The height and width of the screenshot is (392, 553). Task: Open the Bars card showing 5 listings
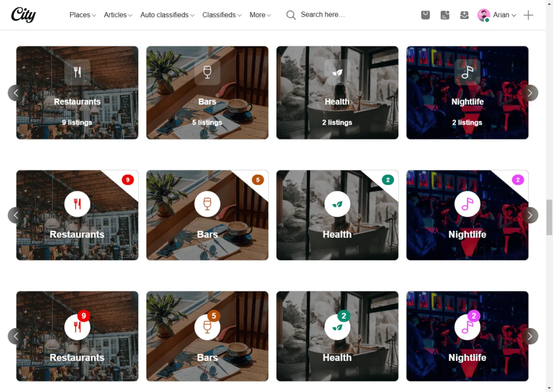pyautogui.click(x=207, y=93)
